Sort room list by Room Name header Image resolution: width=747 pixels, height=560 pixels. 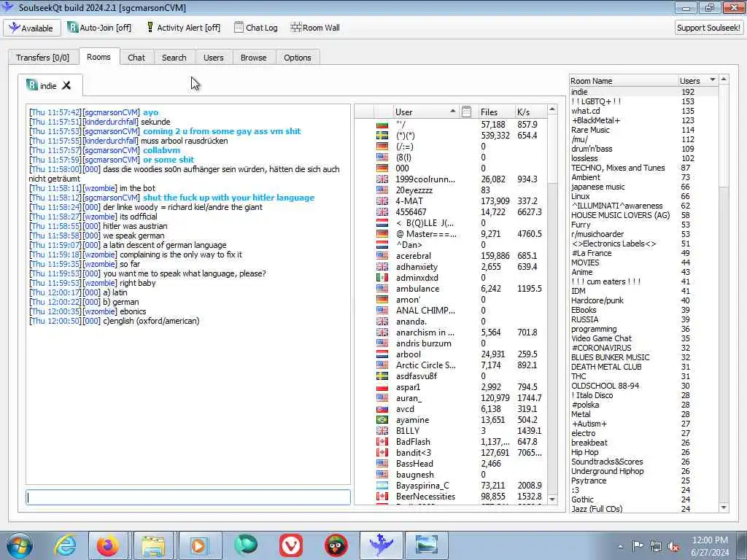click(x=624, y=80)
